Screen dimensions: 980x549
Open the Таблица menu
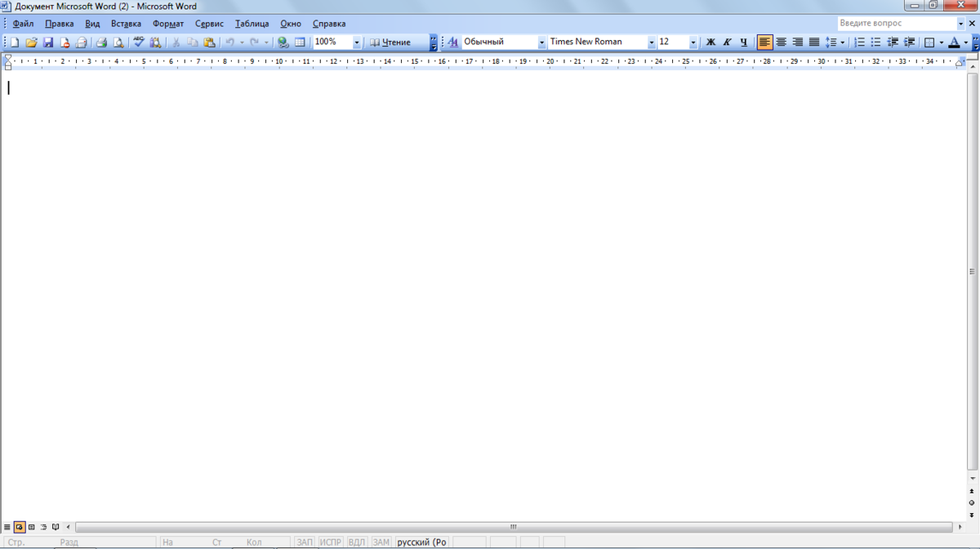click(252, 24)
